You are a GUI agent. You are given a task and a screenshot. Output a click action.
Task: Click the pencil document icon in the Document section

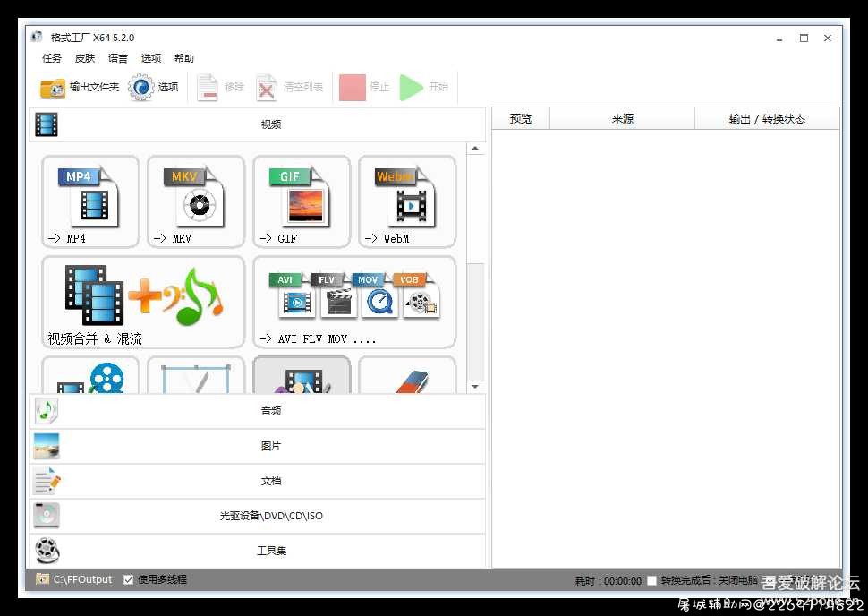click(47, 481)
